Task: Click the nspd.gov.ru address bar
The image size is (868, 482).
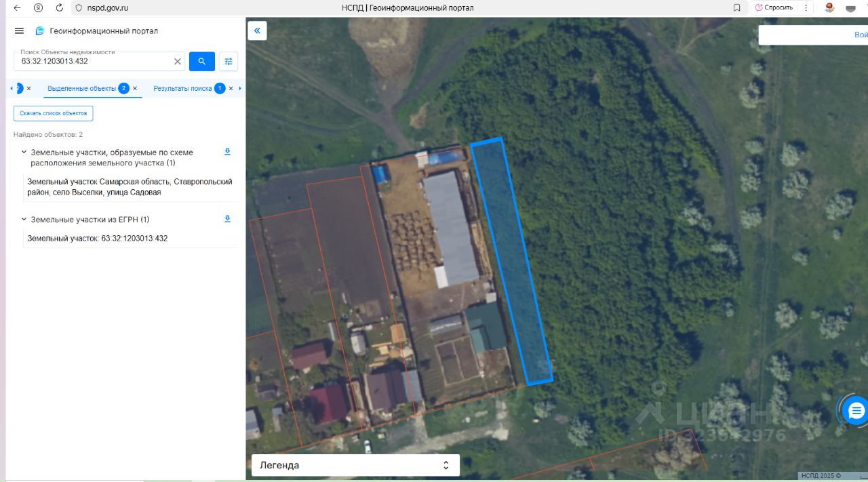Action: click(x=108, y=8)
